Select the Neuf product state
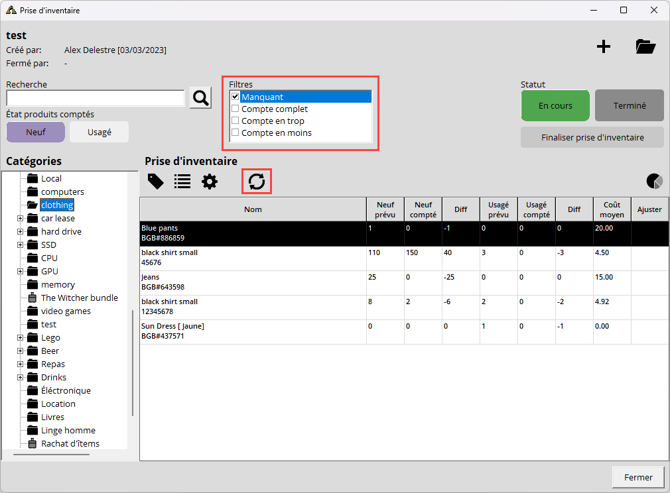This screenshot has width=670, height=493. (35, 132)
